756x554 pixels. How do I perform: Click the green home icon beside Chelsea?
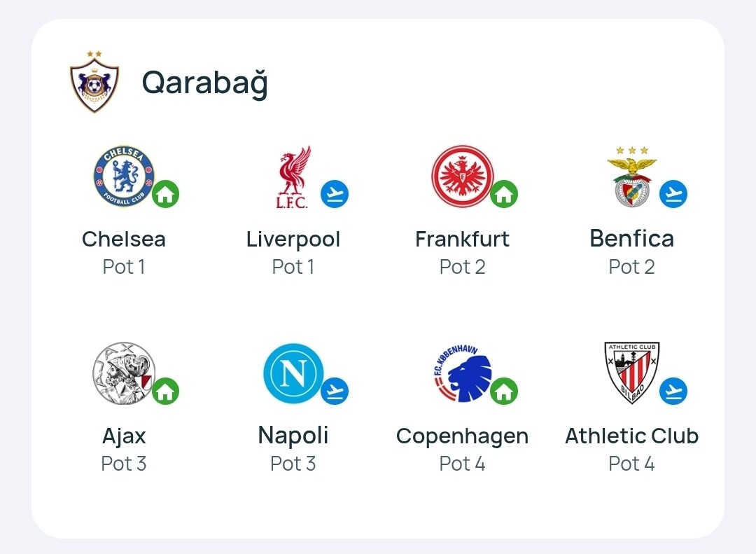pos(166,194)
